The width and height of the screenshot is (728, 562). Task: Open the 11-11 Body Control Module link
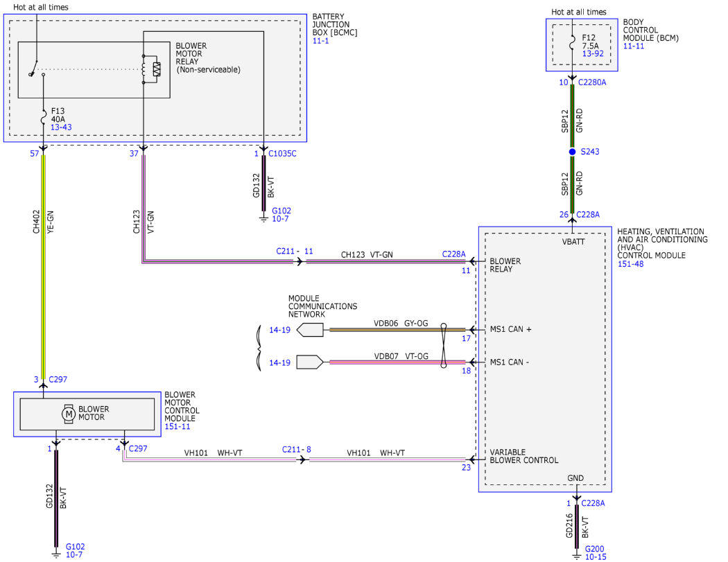pyautogui.click(x=633, y=46)
